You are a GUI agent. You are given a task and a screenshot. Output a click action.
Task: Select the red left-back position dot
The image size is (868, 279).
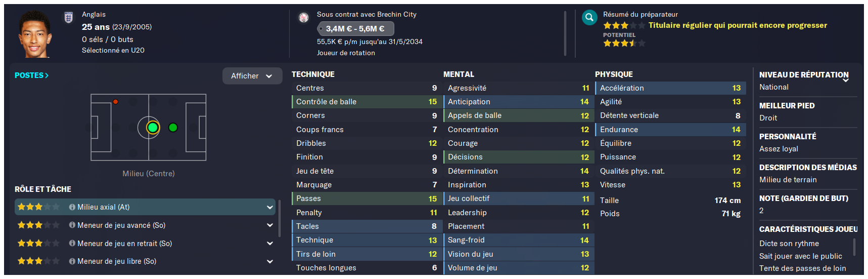coord(115,102)
